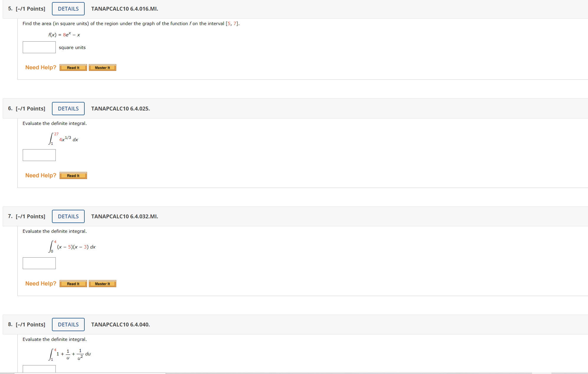
Task: Click Master It under question 5
Action: (102, 68)
